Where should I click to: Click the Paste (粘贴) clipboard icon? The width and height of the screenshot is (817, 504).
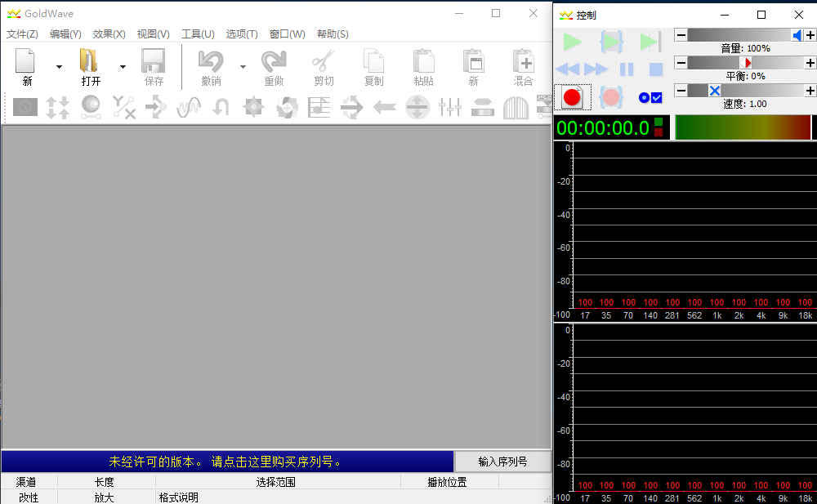click(423, 61)
